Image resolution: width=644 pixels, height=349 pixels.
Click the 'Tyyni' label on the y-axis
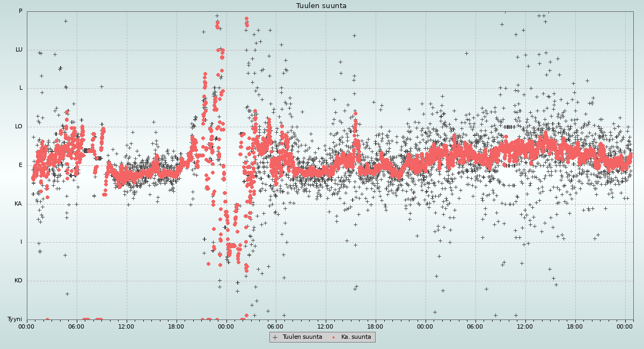click(x=15, y=319)
